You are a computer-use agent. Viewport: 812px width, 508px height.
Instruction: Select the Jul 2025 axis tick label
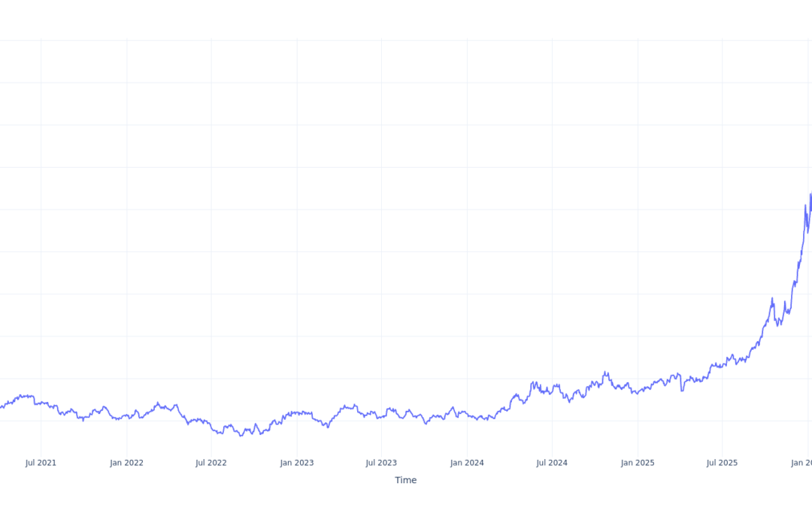point(723,463)
